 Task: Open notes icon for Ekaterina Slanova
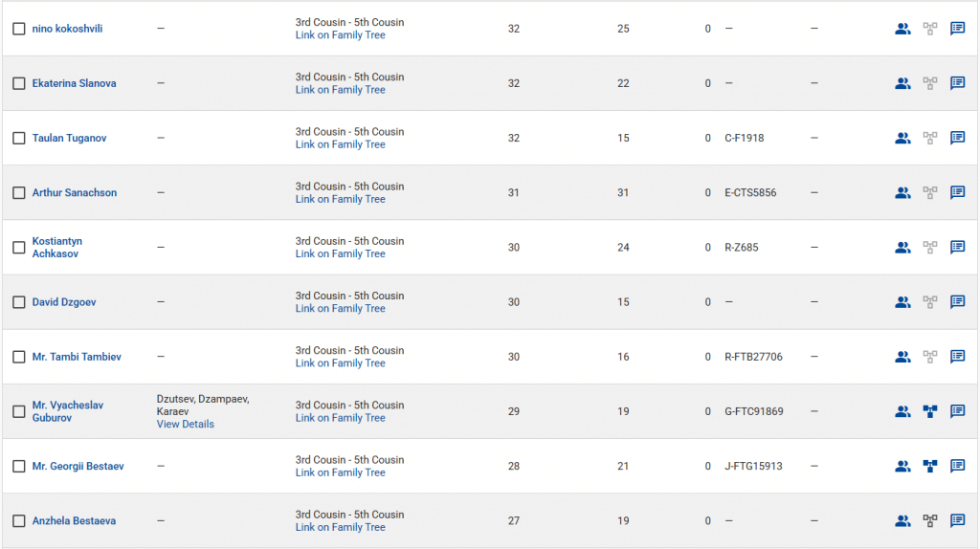pyautogui.click(x=957, y=83)
